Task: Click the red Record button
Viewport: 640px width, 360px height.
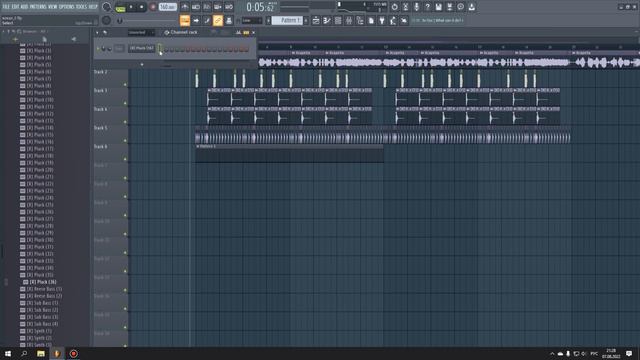Action: 153,7
